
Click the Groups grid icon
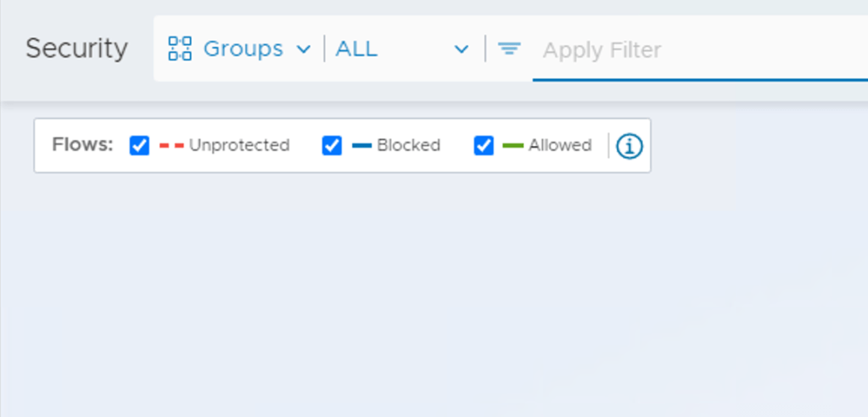180,48
